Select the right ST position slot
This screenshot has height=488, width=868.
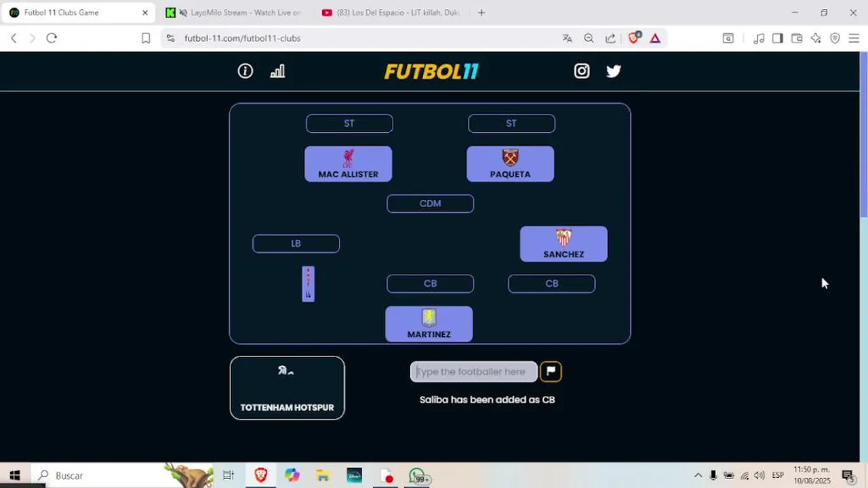click(511, 123)
